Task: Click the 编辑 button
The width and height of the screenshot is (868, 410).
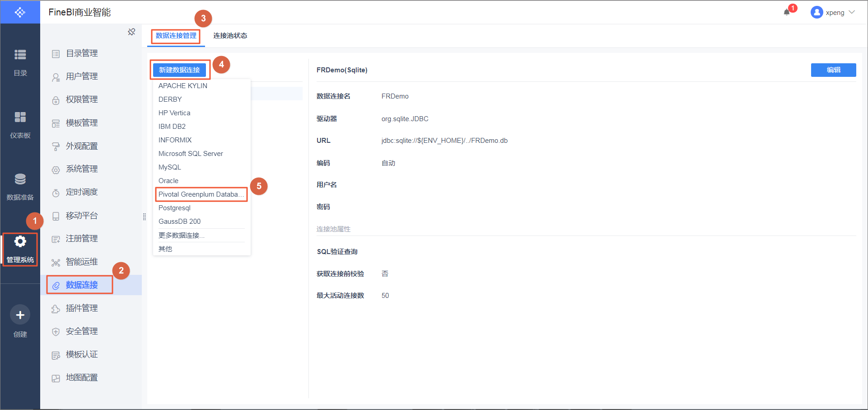Action: 833,70
